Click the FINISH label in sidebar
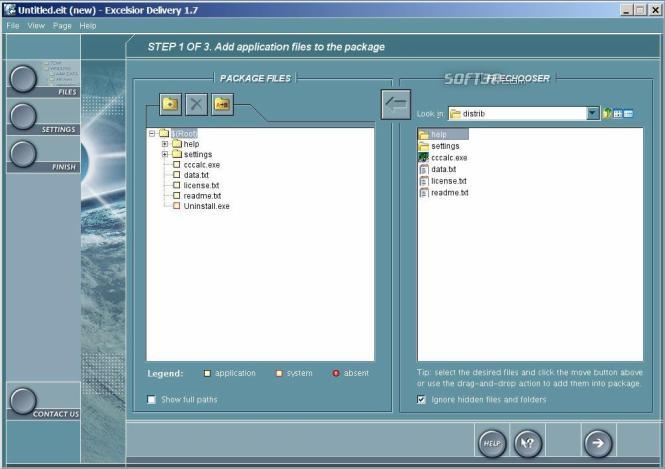Screen dimensions: 665x469 coord(64,167)
